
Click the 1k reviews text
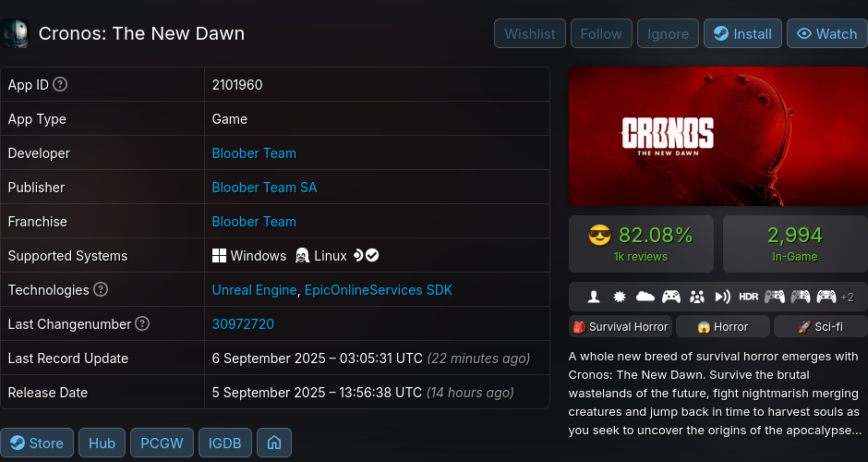coord(641,257)
